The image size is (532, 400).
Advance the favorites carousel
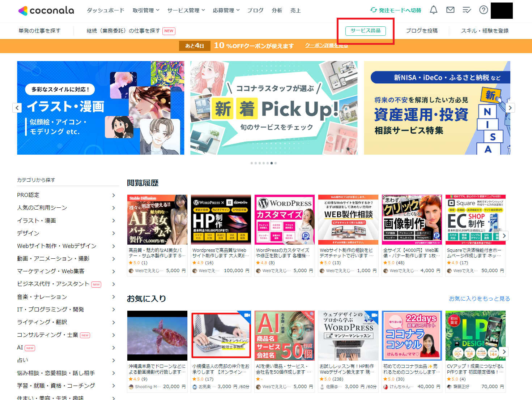pos(504,352)
